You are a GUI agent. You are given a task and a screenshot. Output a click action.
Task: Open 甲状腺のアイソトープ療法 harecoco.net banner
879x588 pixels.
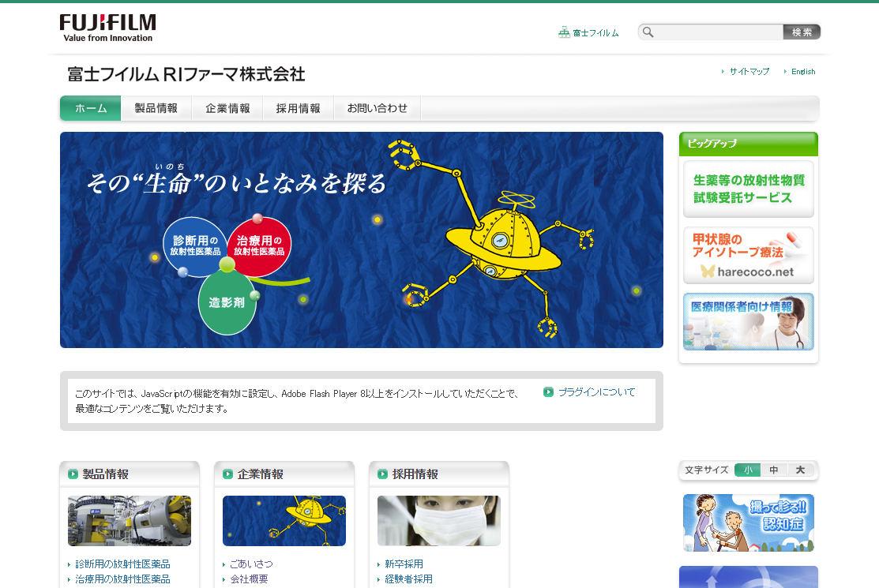[749, 256]
